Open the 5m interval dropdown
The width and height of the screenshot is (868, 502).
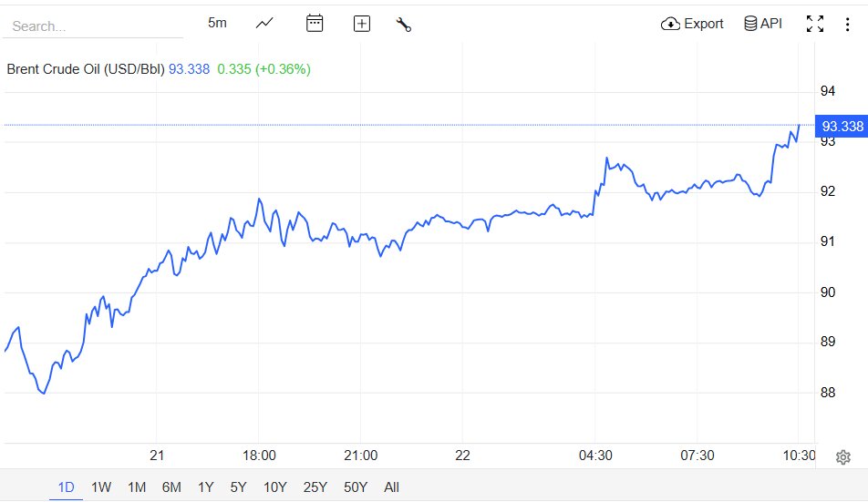[217, 23]
